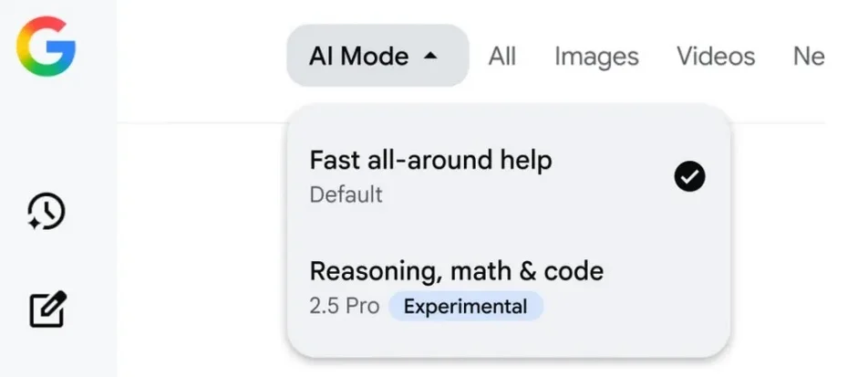Choose "Reasoning, math & code" mode
The height and width of the screenshot is (377, 868).
(x=456, y=271)
